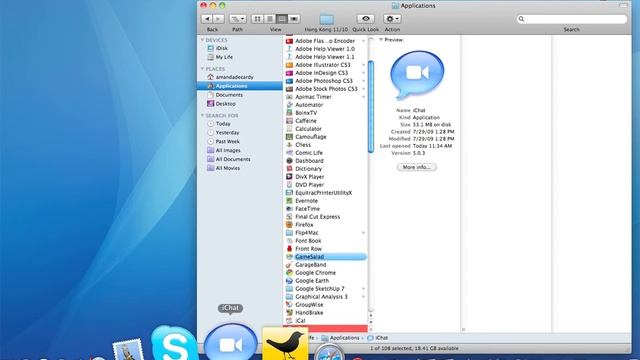The width and height of the screenshot is (640, 360).
Task: Collapse the DEVICES sidebar section
Action: click(202, 40)
